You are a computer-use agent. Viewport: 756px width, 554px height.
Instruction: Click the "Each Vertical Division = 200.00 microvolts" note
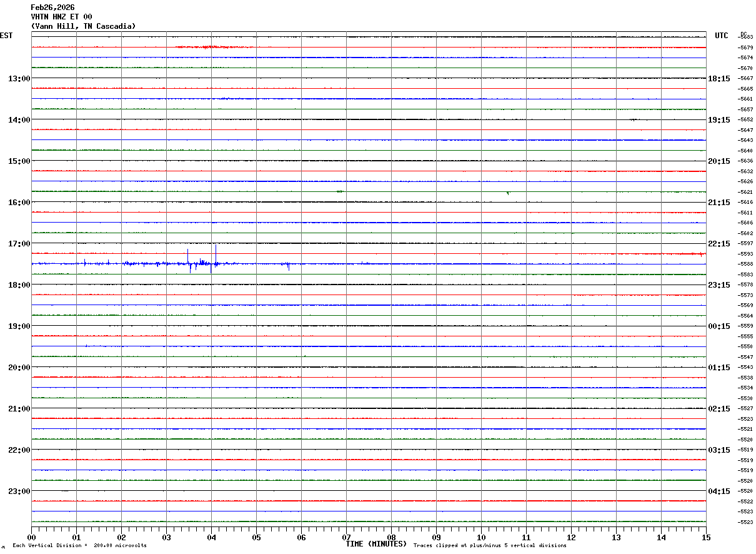pyautogui.click(x=80, y=546)
